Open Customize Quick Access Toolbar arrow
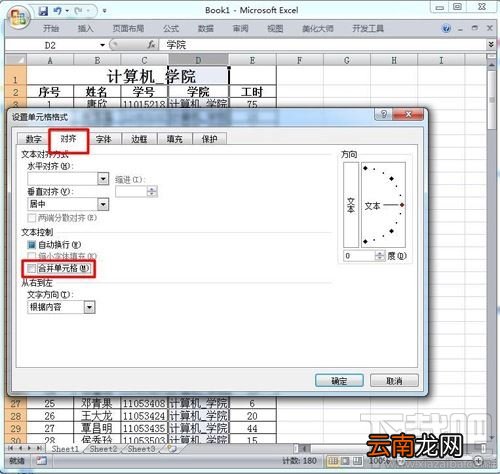500x474 pixels. coord(104,11)
